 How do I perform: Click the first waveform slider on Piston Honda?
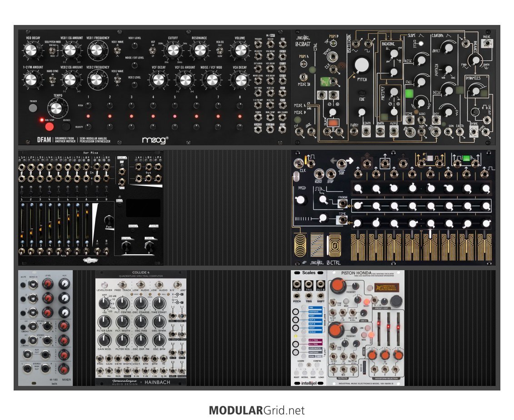[378, 329]
